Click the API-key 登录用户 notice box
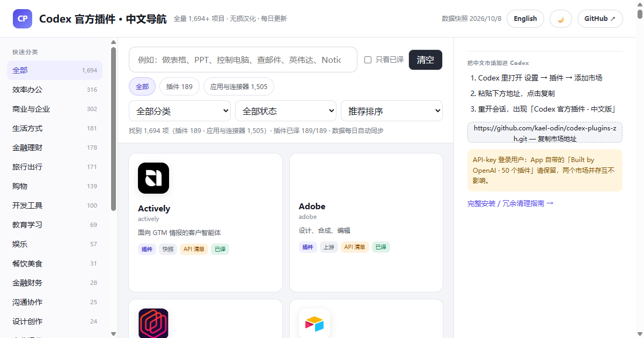The width and height of the screenshot is (644, 338). [x=545, y=170]
